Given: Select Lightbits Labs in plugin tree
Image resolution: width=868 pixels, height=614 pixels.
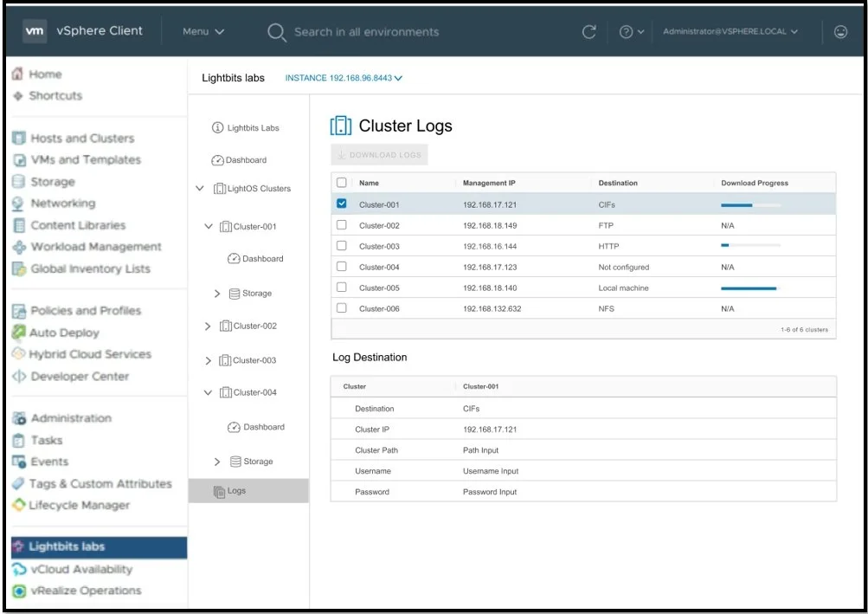Looking at the screenshot, I should (x=246, y=128).
